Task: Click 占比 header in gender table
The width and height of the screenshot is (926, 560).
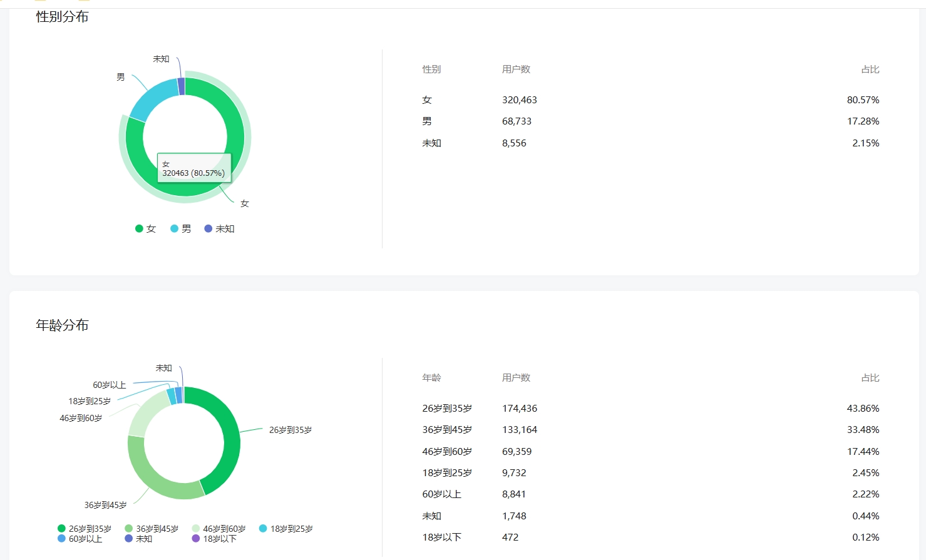Action: [x=870, y=69]
